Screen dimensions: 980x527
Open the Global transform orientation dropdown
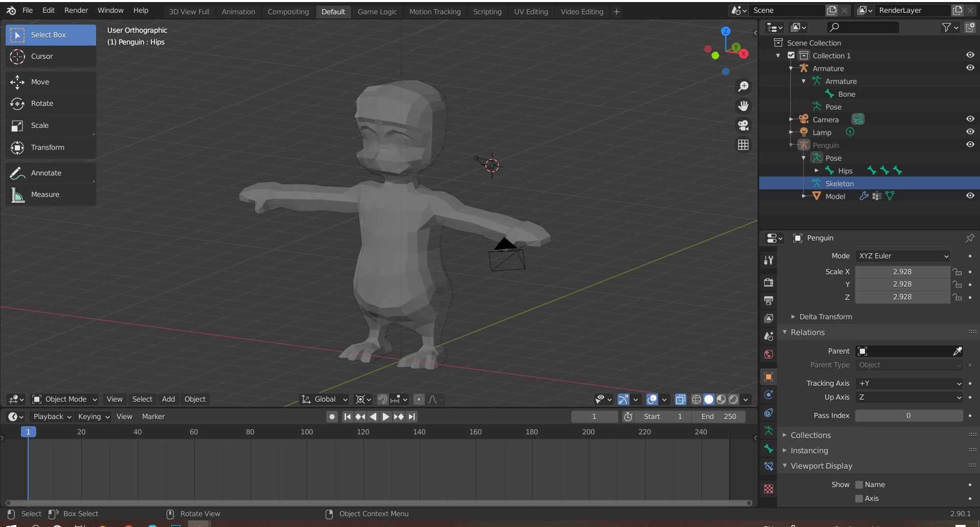click(325, 399)
